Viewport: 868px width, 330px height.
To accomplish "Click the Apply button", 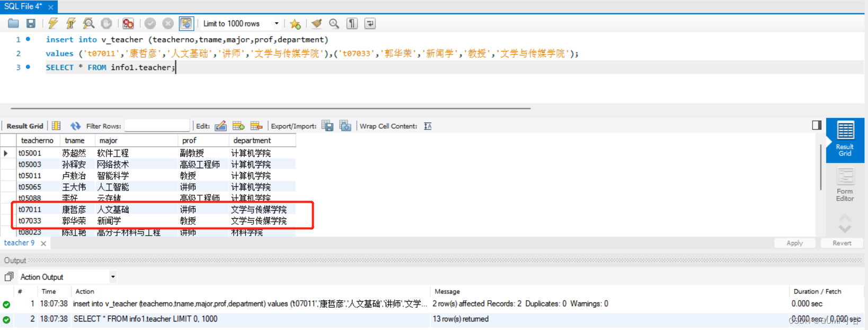I will click(794, 243).
